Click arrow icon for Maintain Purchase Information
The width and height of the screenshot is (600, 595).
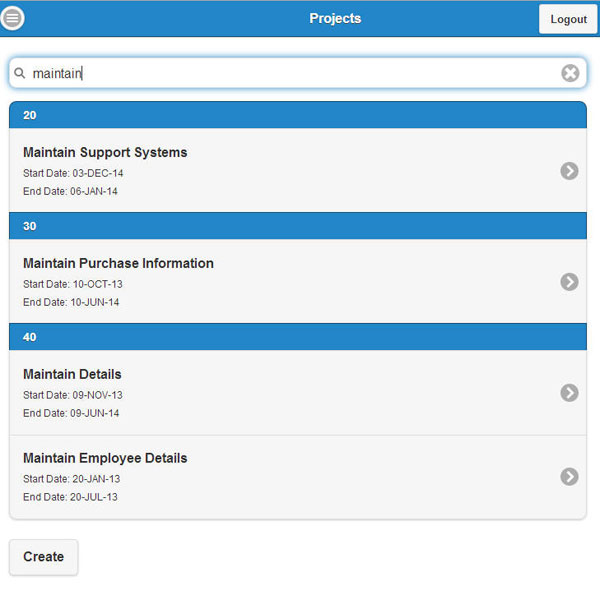569,282
